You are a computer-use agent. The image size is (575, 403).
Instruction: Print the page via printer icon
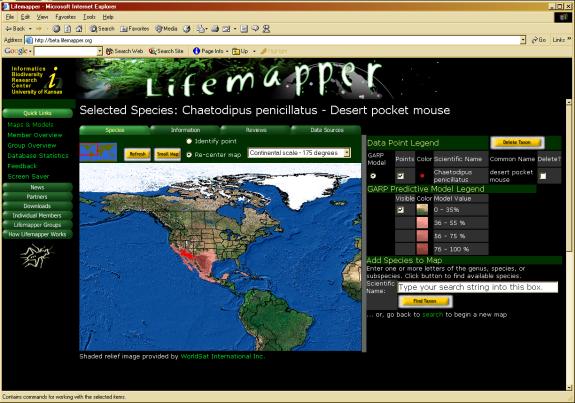click(x=215, y=29)
